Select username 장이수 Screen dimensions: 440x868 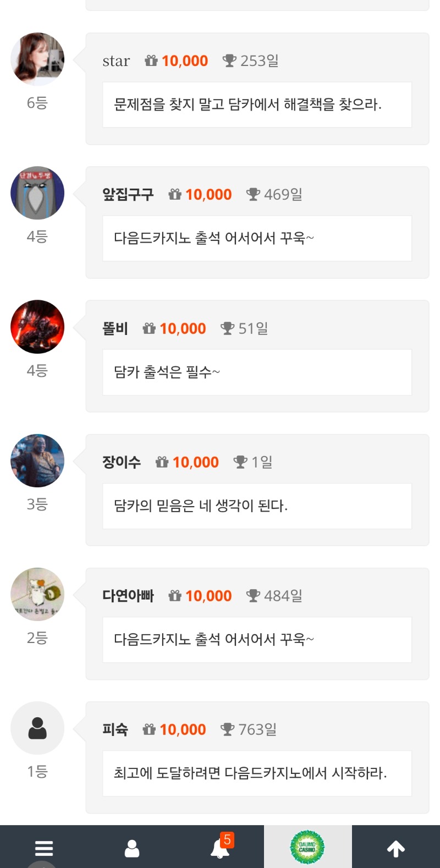point(122,462)
